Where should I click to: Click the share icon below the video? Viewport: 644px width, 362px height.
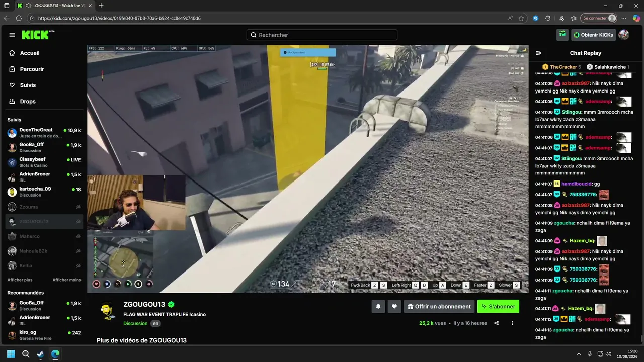(497, 323)
